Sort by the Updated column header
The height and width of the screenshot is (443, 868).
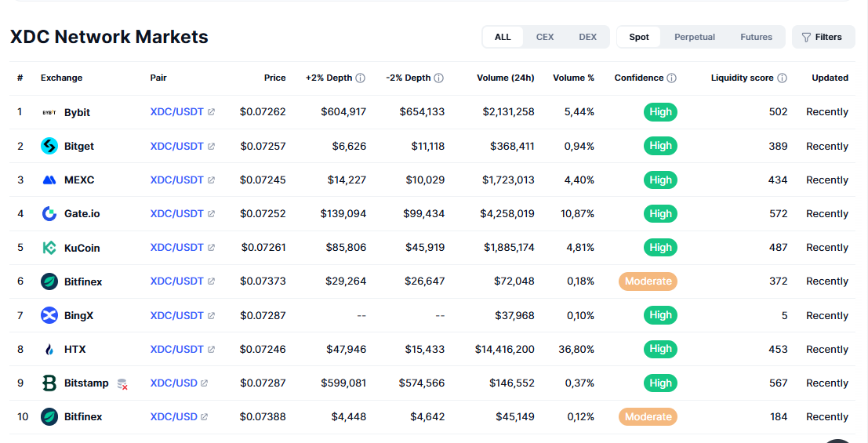coord(830,78)
